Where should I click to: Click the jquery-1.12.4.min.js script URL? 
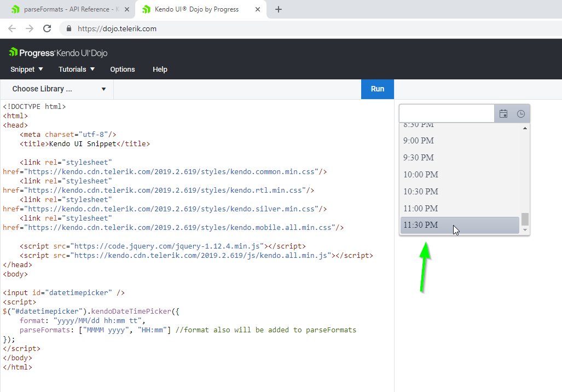[167, 246]
